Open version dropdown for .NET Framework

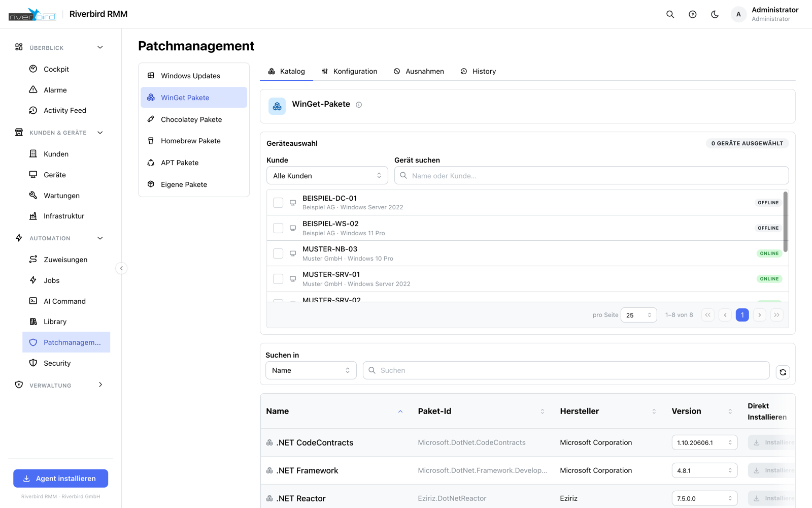tap(704, 470)
